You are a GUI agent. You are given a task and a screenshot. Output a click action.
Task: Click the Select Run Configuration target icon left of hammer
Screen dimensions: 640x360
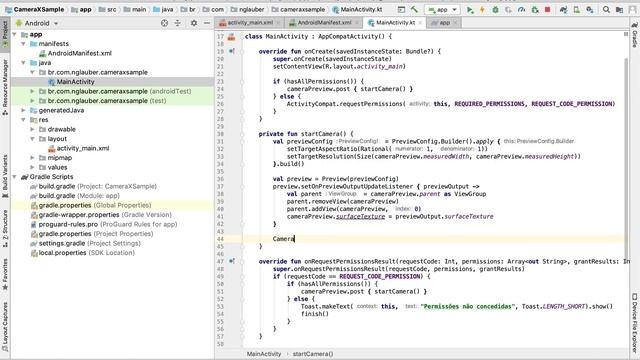(x=401, y=9)
